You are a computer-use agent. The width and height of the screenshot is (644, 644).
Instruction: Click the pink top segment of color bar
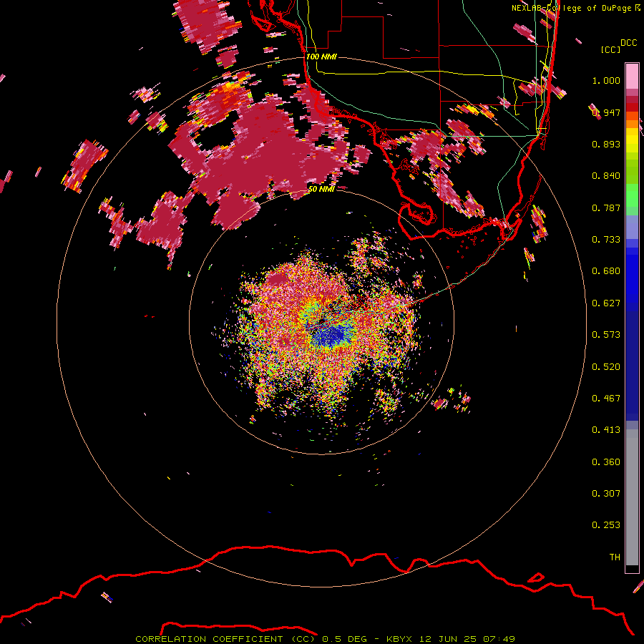[x=632, y=77]
